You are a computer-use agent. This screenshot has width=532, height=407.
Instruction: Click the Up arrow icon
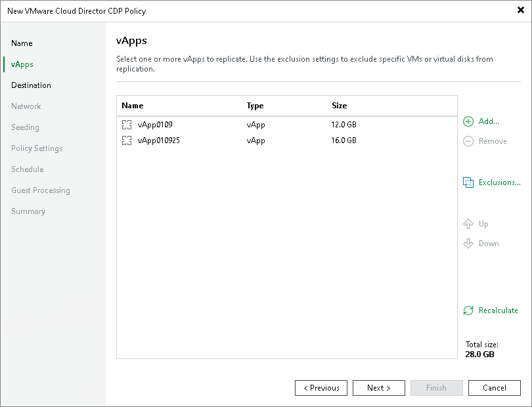click(468, 224)
